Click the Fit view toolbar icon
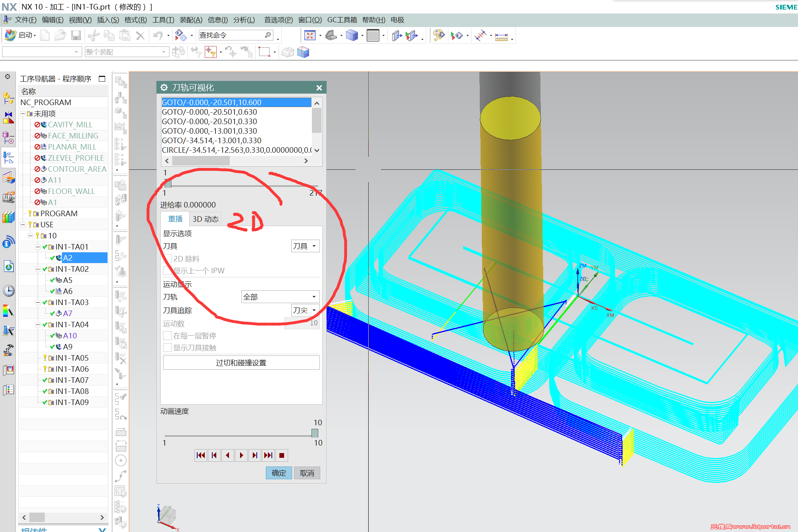798x532 pixels. pos(310,36)
